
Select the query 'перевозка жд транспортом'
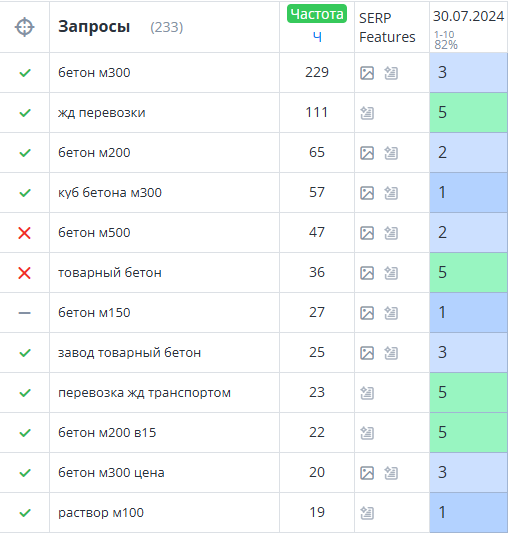145,393
